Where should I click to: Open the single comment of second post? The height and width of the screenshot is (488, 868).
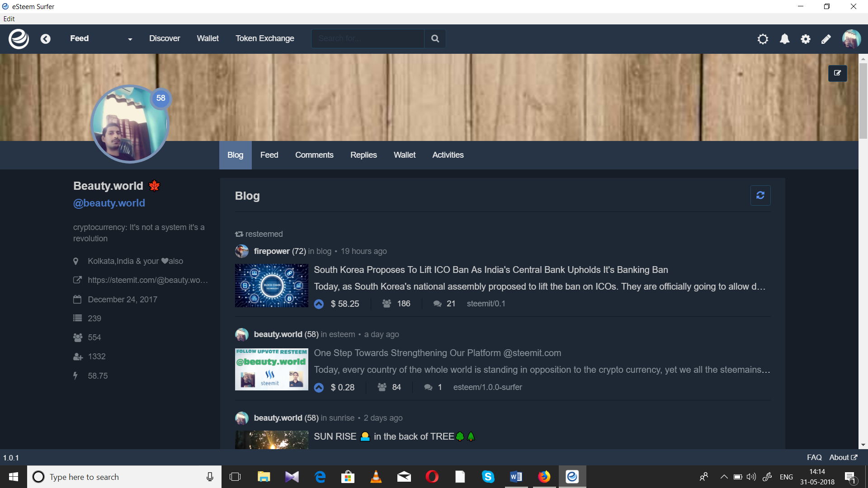pos(433,388)
